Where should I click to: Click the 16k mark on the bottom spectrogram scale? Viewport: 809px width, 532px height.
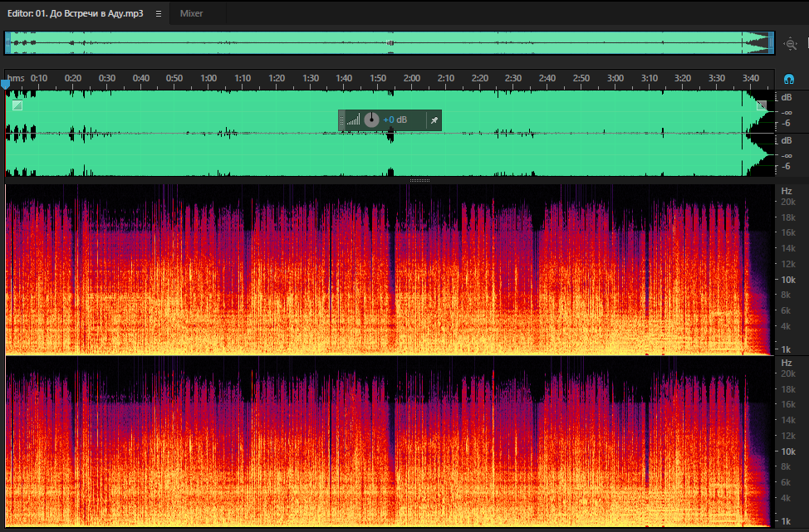coord(788,405)
